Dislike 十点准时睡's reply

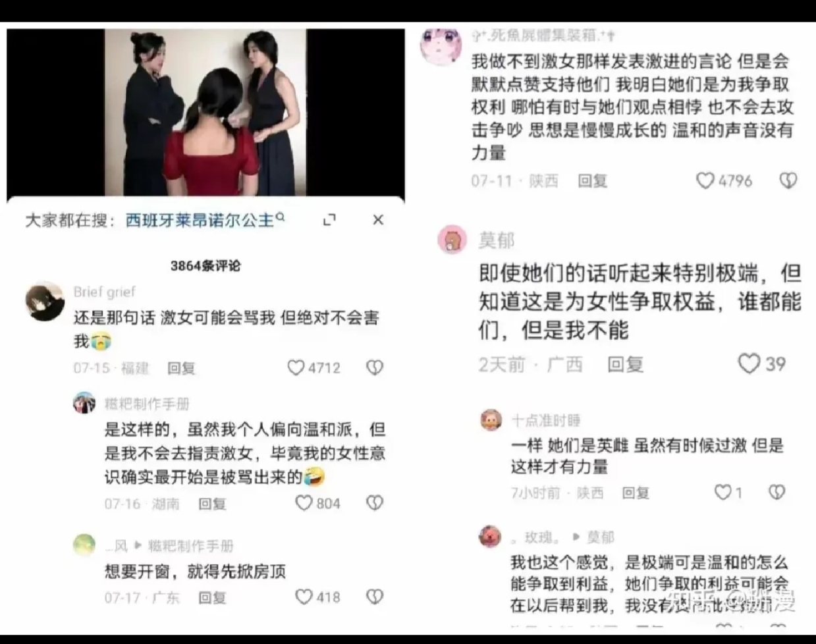pos(777,492)
